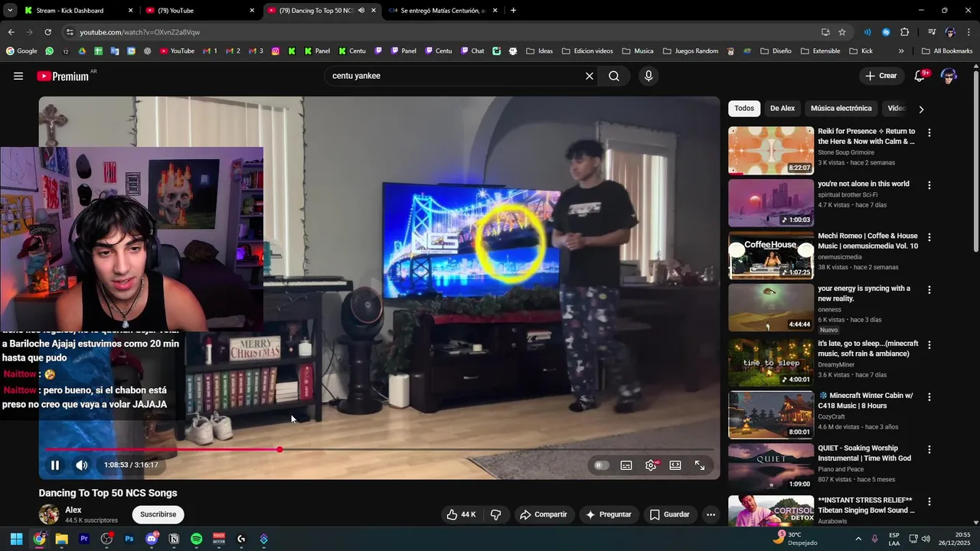Mute the video volume icon

(x=81, y=465)
